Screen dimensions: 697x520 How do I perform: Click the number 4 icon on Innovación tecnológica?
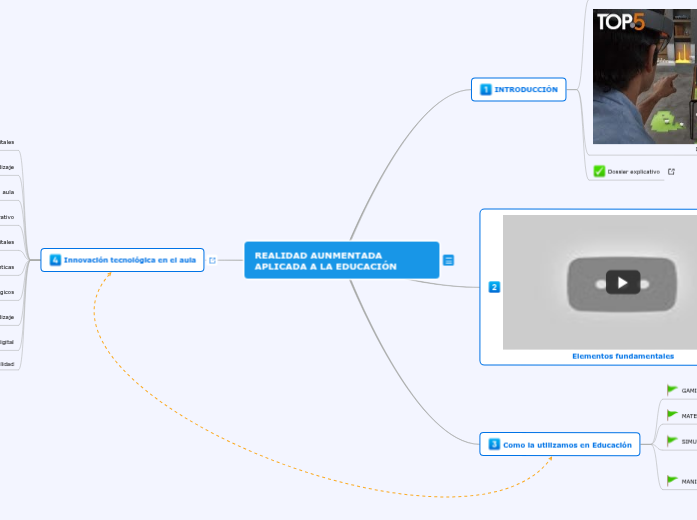coord(55,260)
